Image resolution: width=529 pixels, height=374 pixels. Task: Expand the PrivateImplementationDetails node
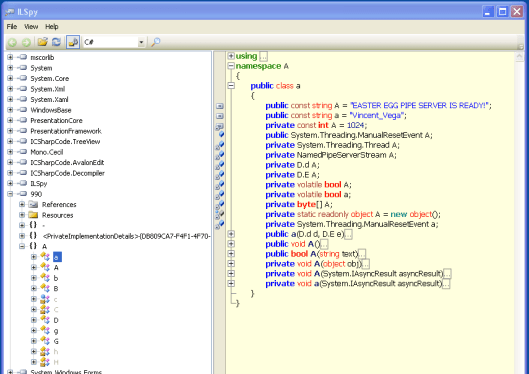coord(22,236)
